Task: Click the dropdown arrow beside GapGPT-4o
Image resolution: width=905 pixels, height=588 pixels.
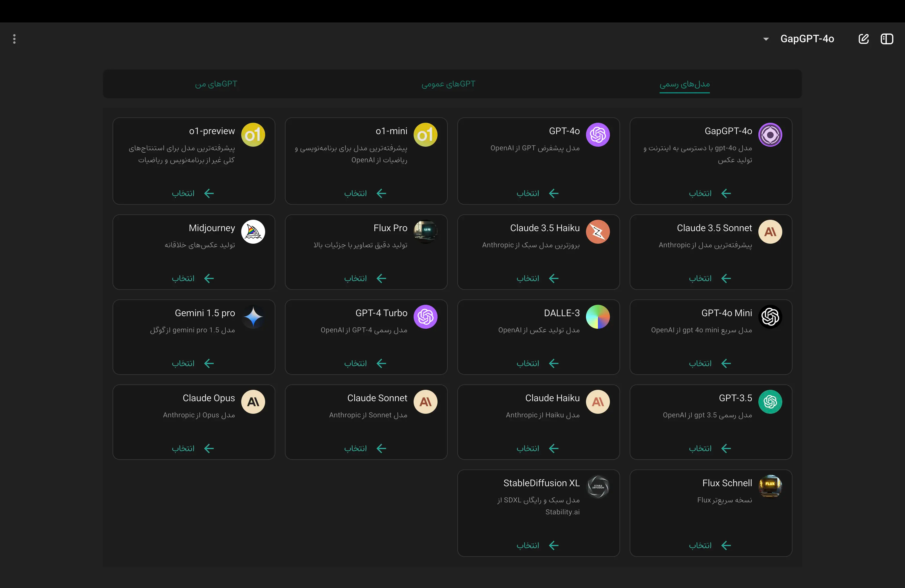Action: coord(766,39)
